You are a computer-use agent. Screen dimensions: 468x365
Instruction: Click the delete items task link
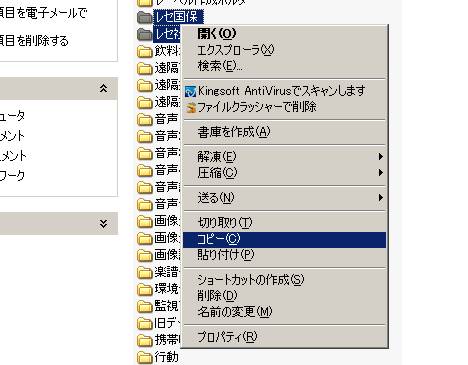(x=34, y=41)
